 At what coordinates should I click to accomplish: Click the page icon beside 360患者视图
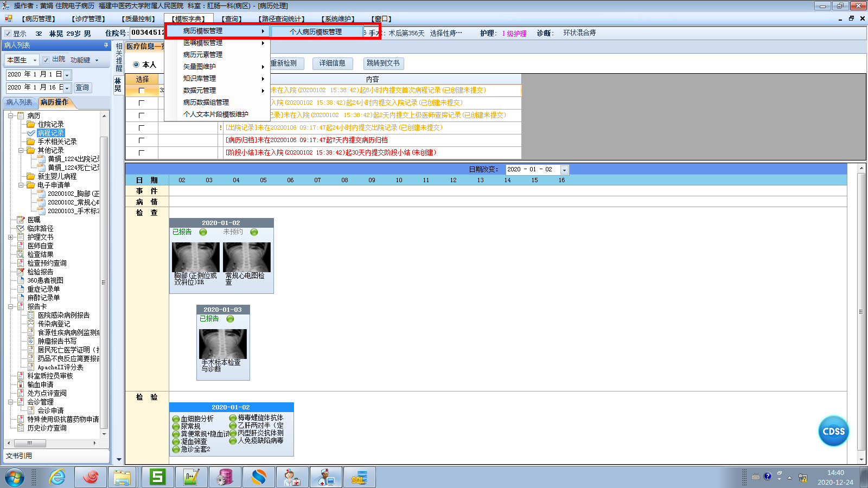21,280
